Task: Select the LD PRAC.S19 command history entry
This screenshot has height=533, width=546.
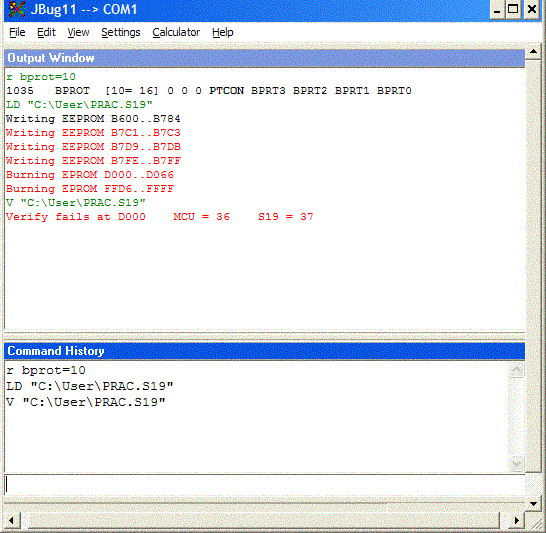Action: (89, 386)
